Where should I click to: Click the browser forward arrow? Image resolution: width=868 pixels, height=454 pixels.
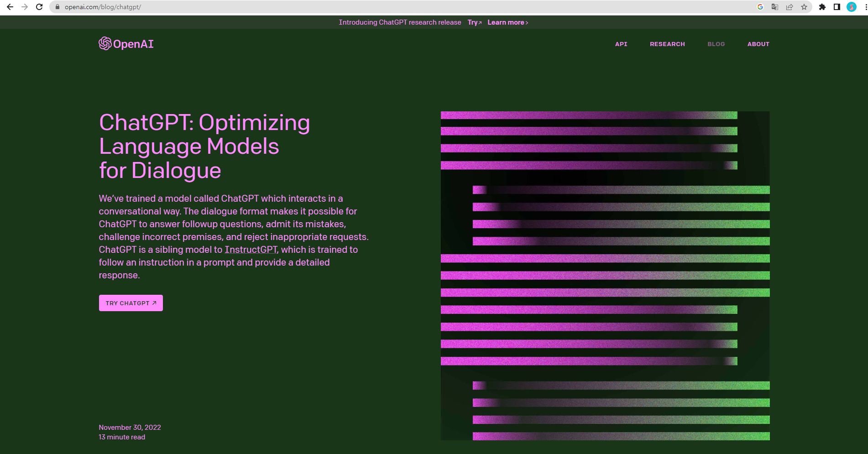click(25, 7)
